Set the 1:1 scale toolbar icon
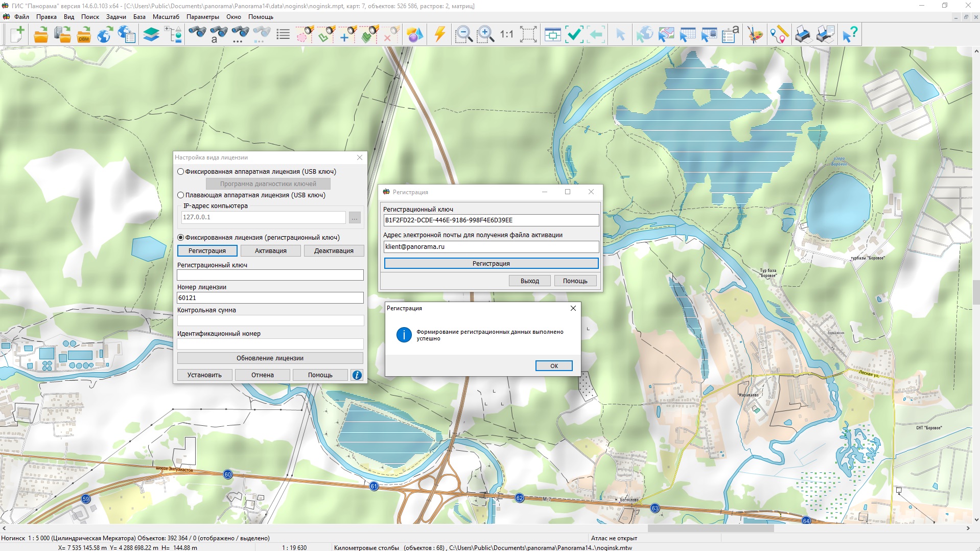 (506, 35)
